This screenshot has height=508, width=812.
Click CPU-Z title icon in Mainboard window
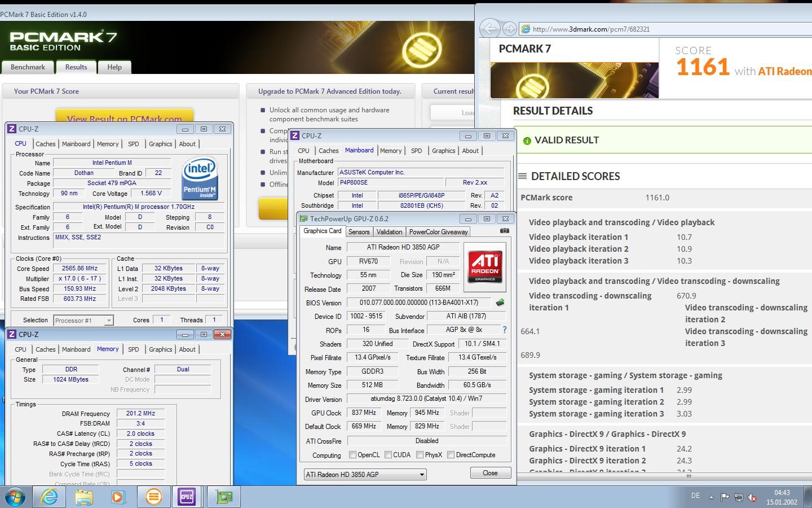(295, 135)
